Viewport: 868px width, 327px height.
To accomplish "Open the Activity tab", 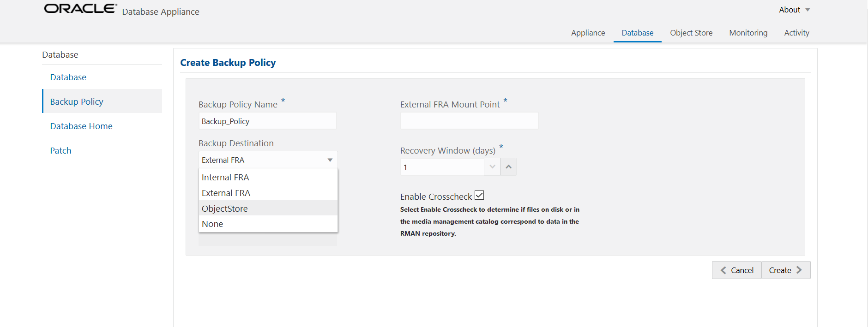I will click(x=796, y=33).
